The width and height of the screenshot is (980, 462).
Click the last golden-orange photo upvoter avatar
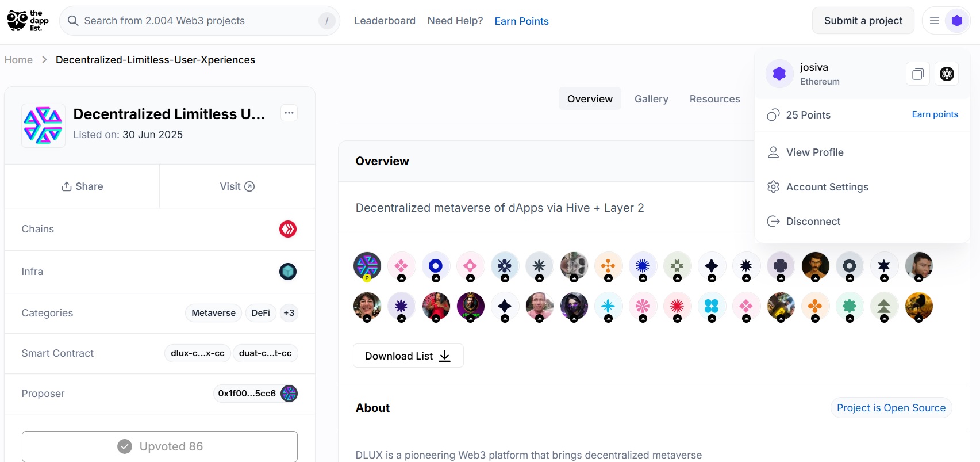[x=918, y=306]
